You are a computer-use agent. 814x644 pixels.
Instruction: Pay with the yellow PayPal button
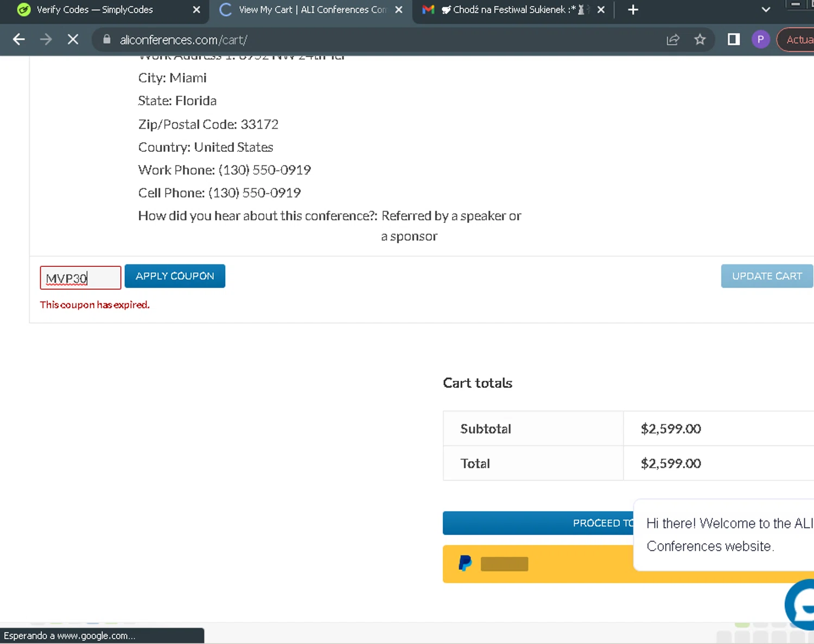[538, 564]
